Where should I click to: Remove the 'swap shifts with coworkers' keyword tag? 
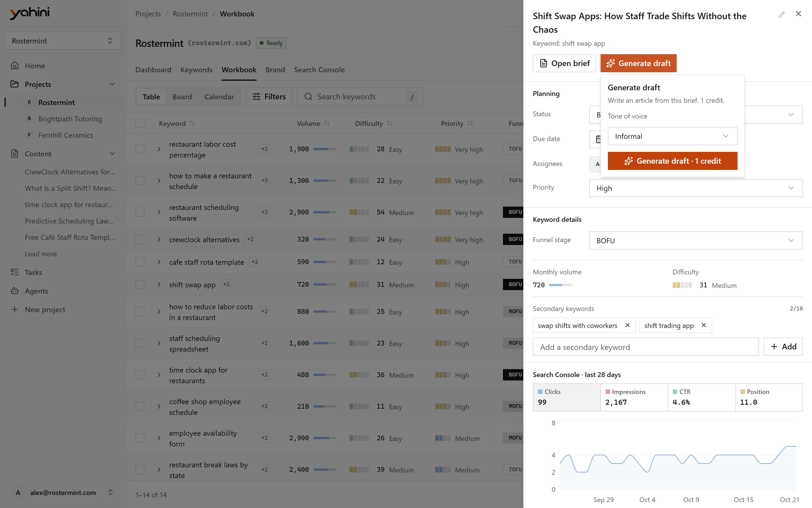(627, 325)
